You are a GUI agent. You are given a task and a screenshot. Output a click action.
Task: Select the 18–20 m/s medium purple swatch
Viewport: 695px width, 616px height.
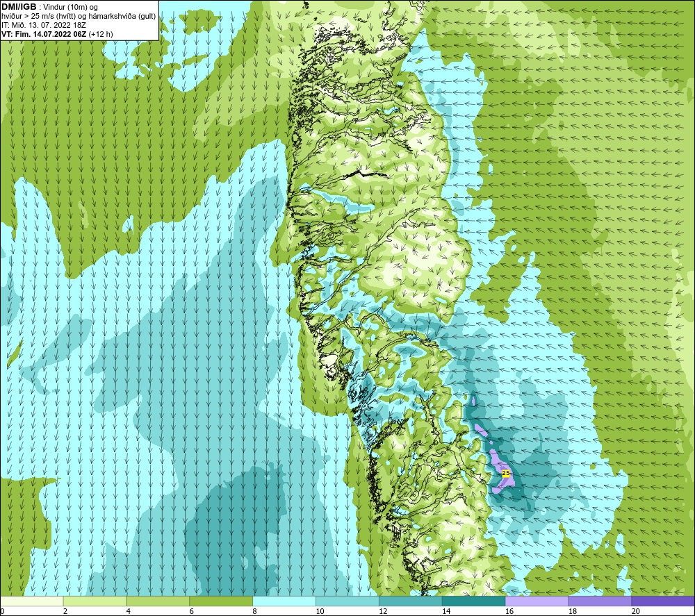click(x=600, y=601)
